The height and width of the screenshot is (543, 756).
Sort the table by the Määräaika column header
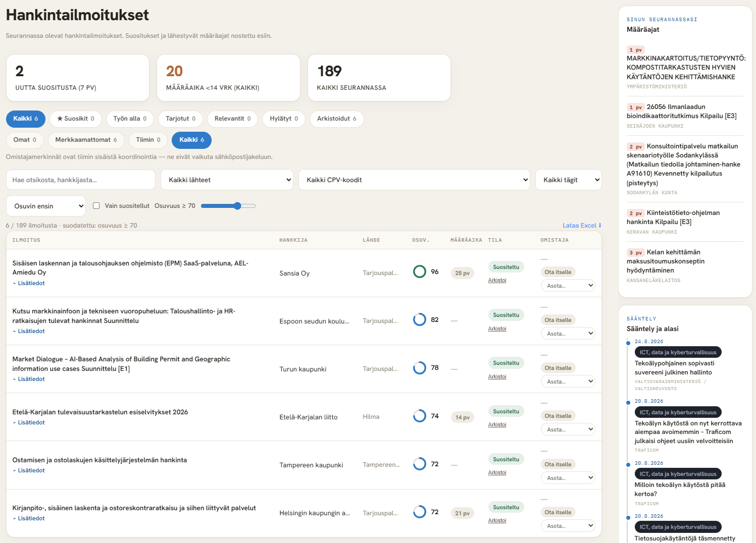(x=466, y=240)
